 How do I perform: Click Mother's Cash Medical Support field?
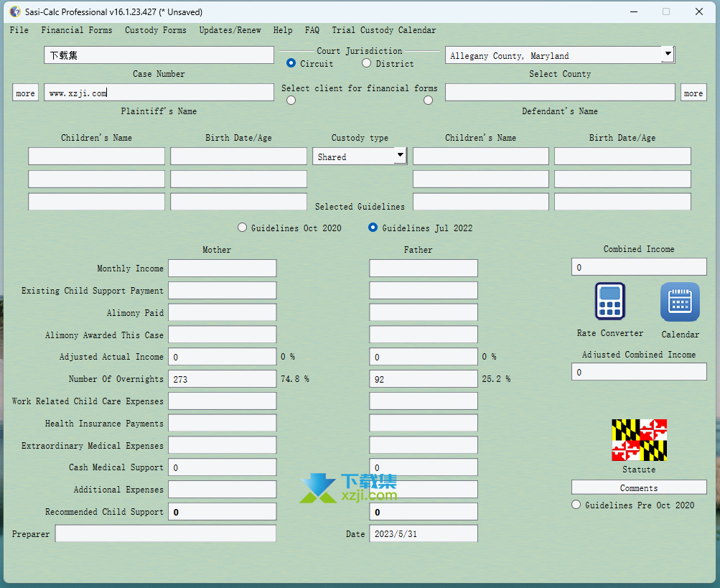click(x=223, y=467)
